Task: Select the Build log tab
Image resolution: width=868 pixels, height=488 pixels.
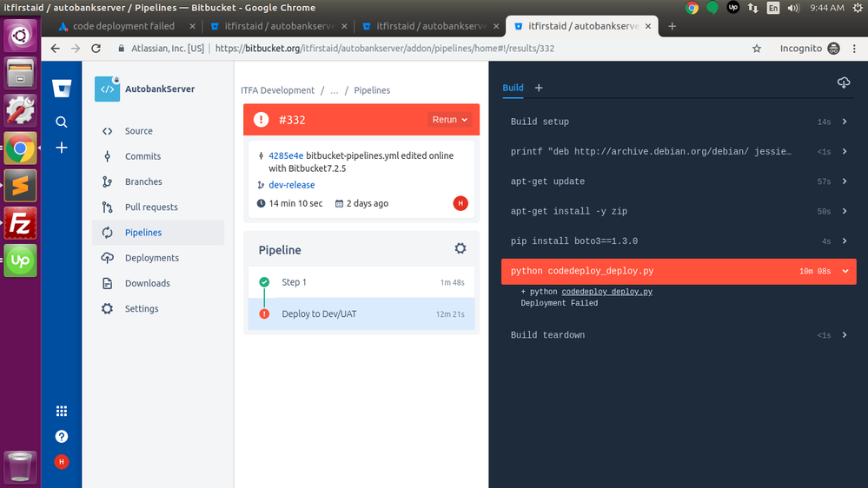Action: (513, 88)
